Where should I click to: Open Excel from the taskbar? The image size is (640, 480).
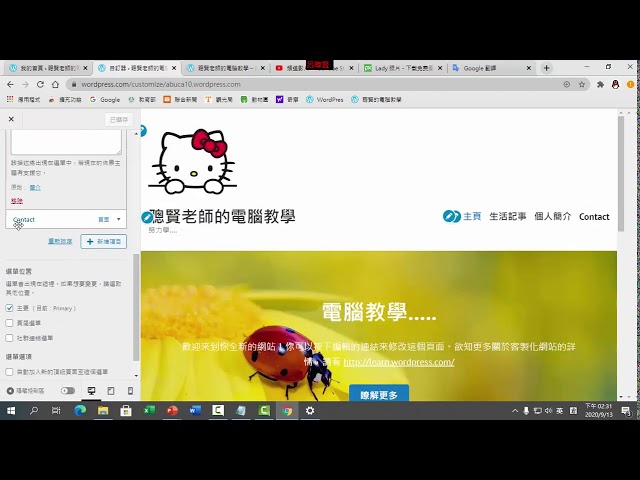(149, 410)
